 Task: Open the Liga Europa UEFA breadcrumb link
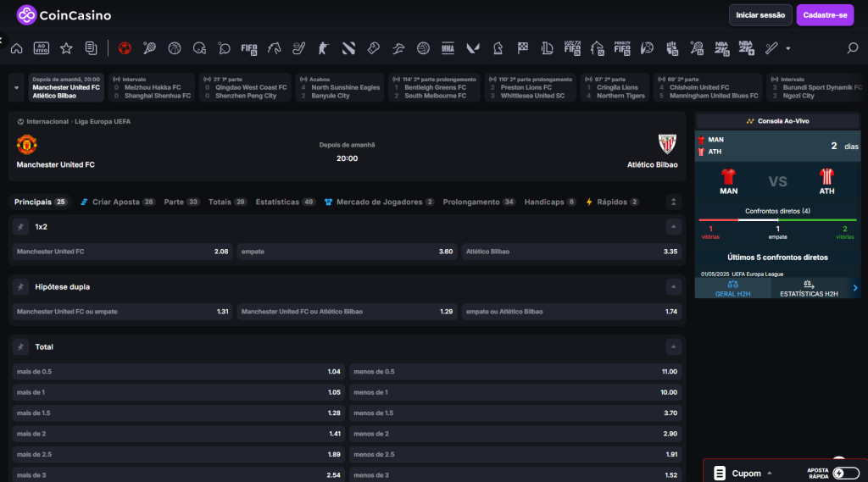pos(103,122)
